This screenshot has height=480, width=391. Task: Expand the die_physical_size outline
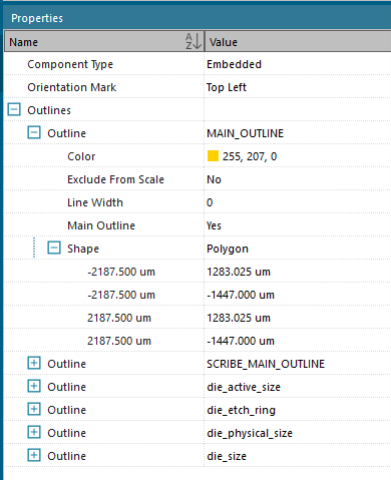click(x=34, y=432)
